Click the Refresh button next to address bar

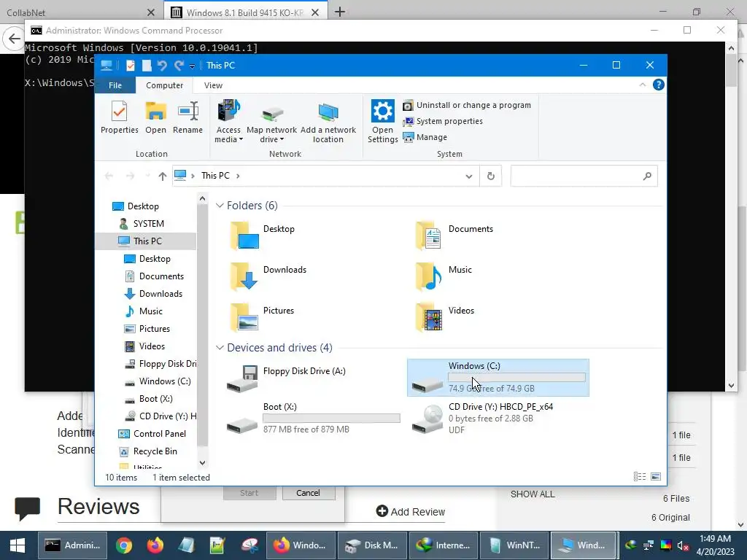(x=491, y=176)
